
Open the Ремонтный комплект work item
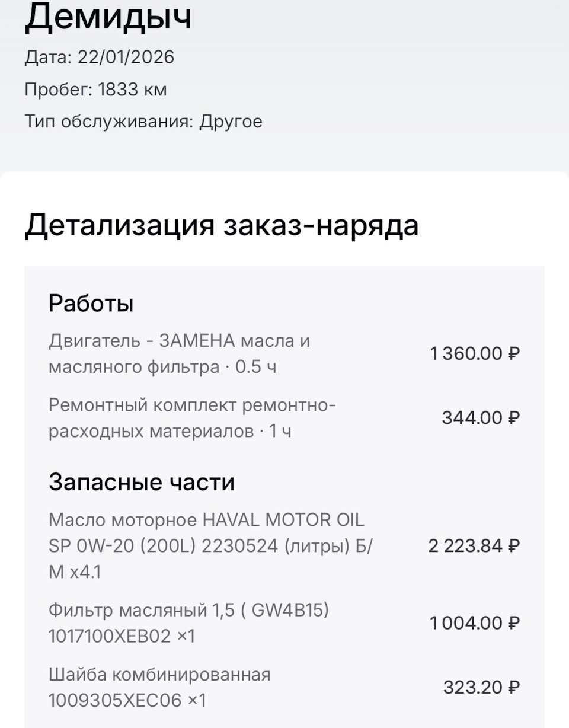coord(192,418)
